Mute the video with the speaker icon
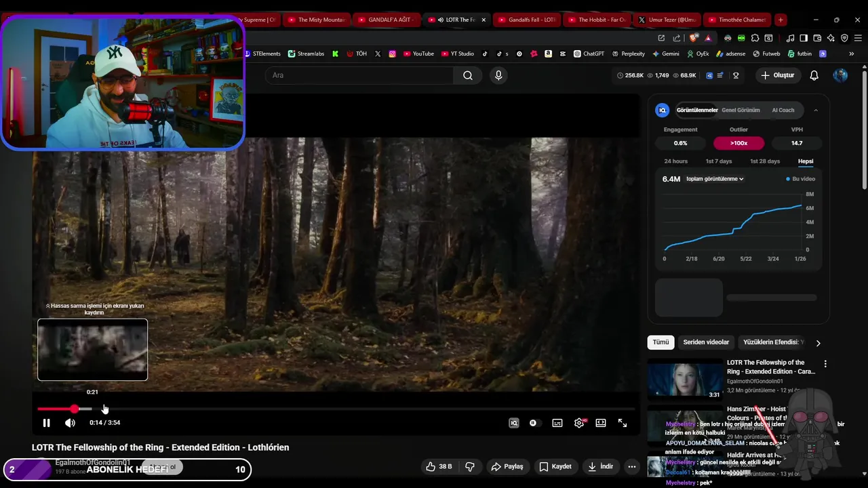This screenshot has width=868, height=488. [70, 423]
